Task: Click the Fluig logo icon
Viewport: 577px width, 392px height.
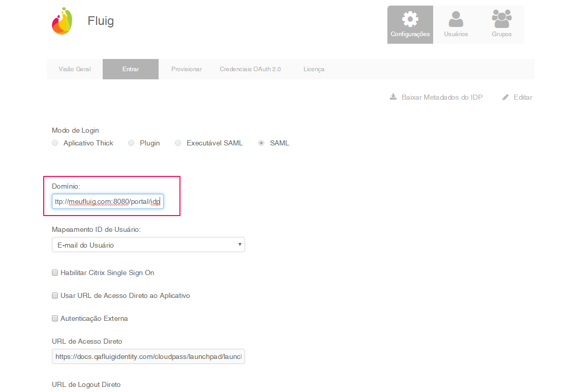Action: (x=62, y=21)
